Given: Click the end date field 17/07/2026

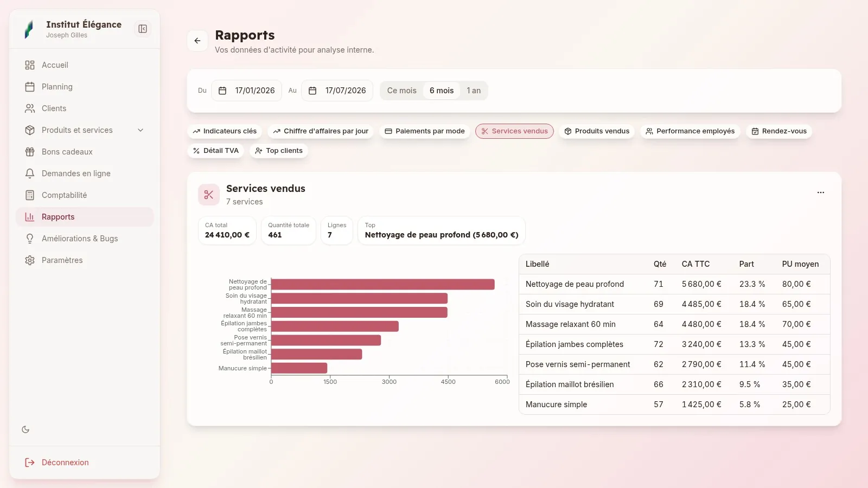Looking at the screenshot, I should 337,91.
